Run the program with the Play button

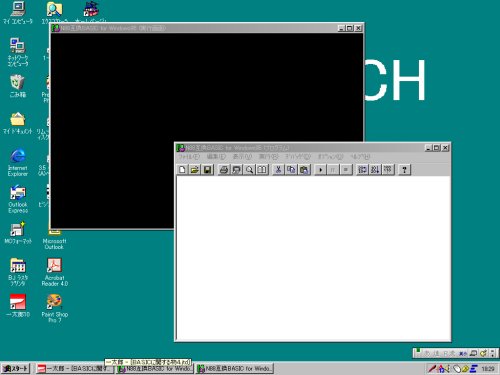coord(320,170)
